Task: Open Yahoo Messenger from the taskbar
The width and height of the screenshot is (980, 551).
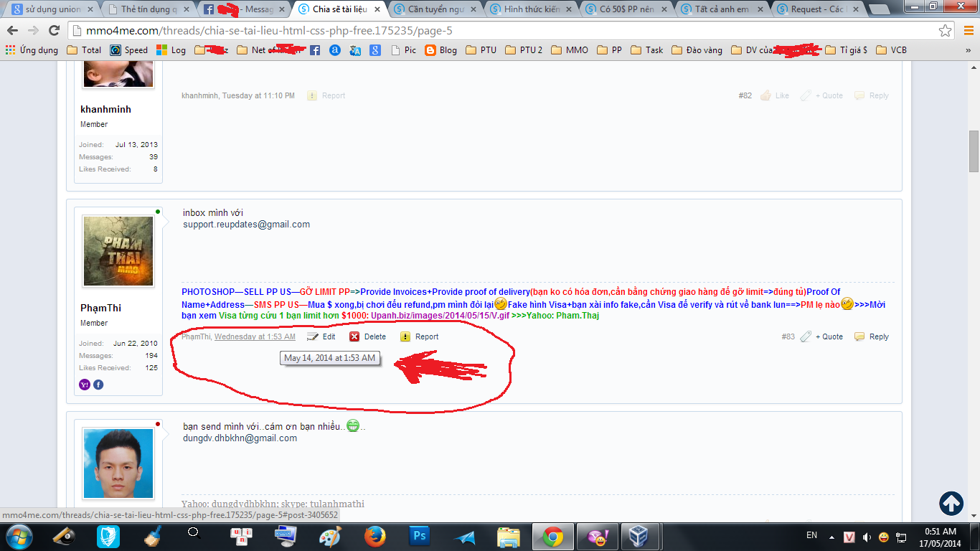Action: coord(597,536)
